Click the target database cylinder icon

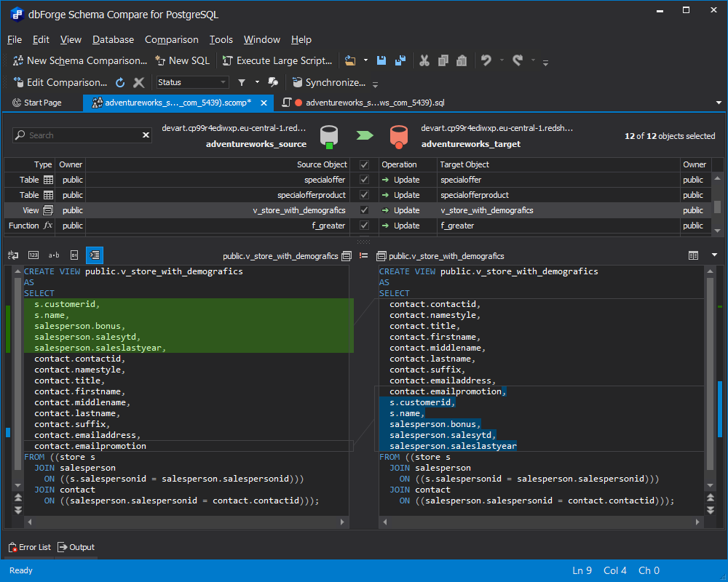pos(399,137)
